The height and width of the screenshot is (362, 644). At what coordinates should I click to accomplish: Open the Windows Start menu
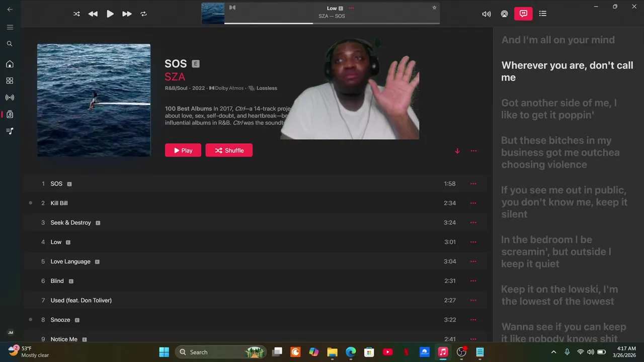[164, 352]
